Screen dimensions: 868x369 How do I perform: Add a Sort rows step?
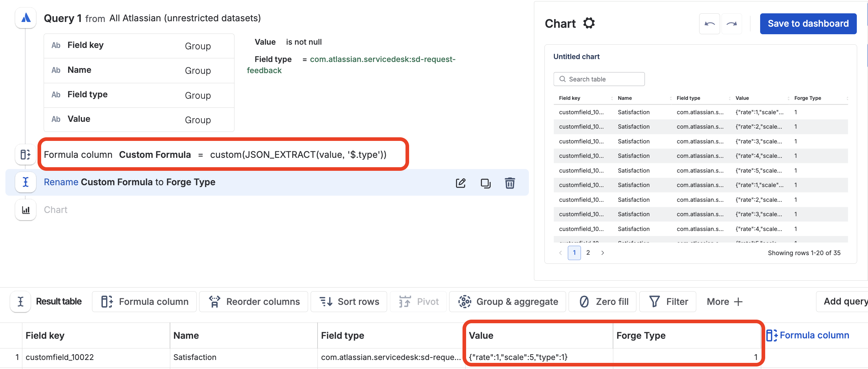point(349,302)
